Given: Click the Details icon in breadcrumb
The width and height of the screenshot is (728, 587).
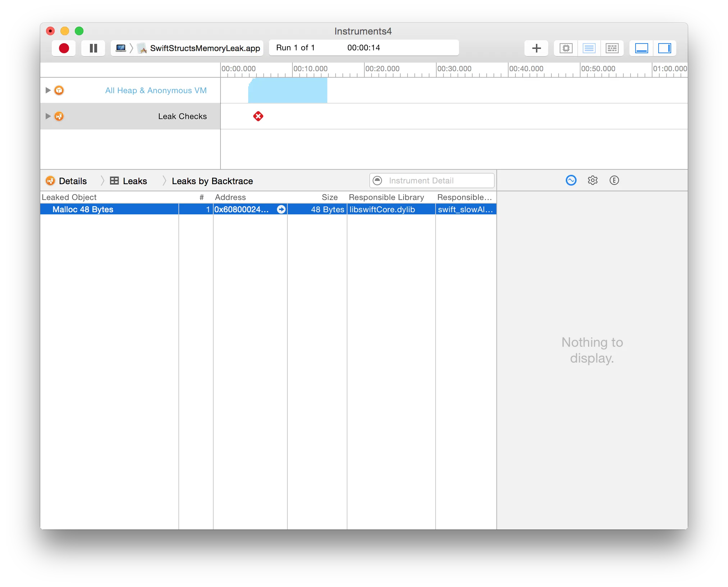Looking at the screenshot, I should (x=50, y=181).
